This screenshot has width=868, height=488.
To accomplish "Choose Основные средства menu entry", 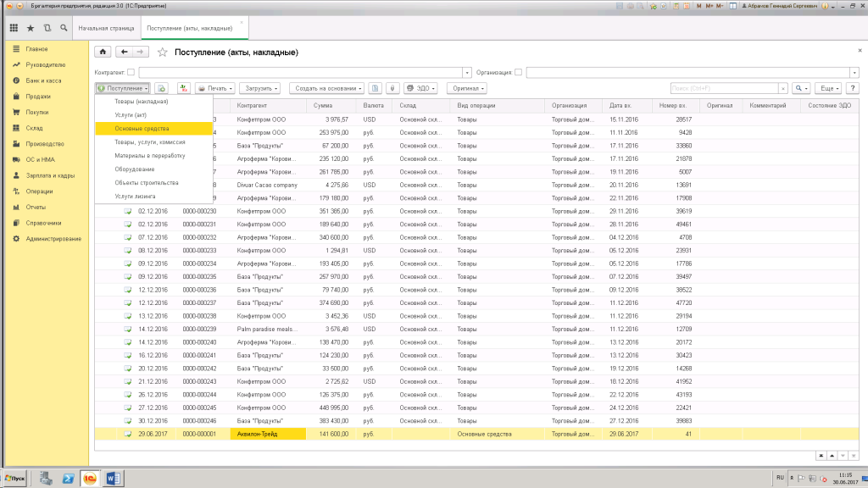I will (154, 129).
